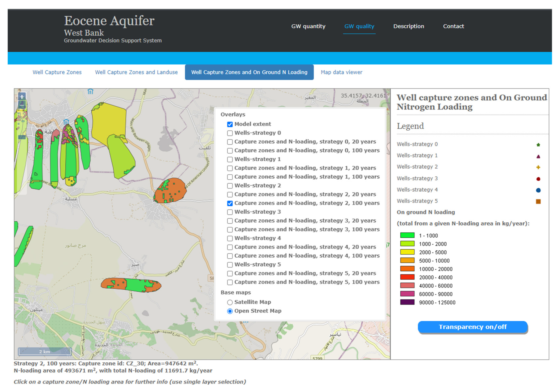
Task: Switch base map to Satellite Map
Action: [x=230, y=302]
